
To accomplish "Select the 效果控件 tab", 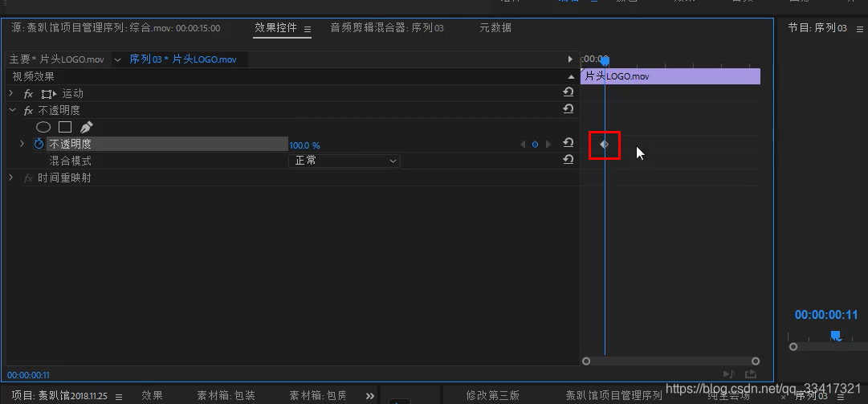I will [x=275, y=27].
